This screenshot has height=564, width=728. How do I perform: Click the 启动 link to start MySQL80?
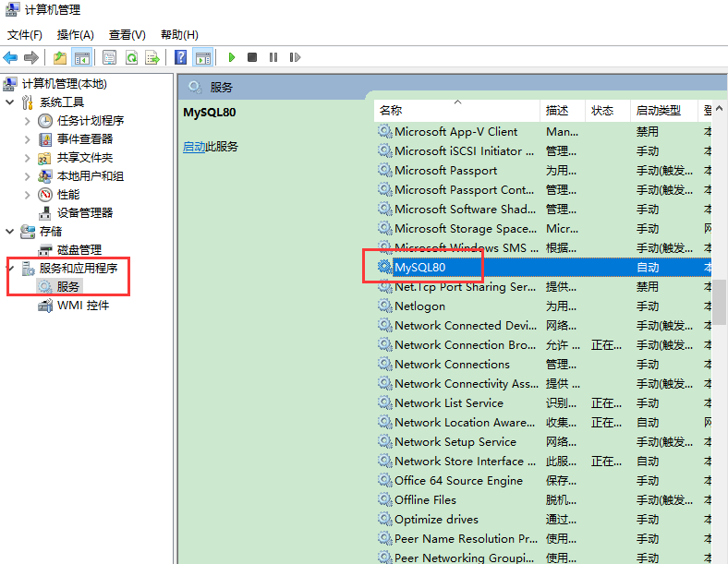point(194,147)
